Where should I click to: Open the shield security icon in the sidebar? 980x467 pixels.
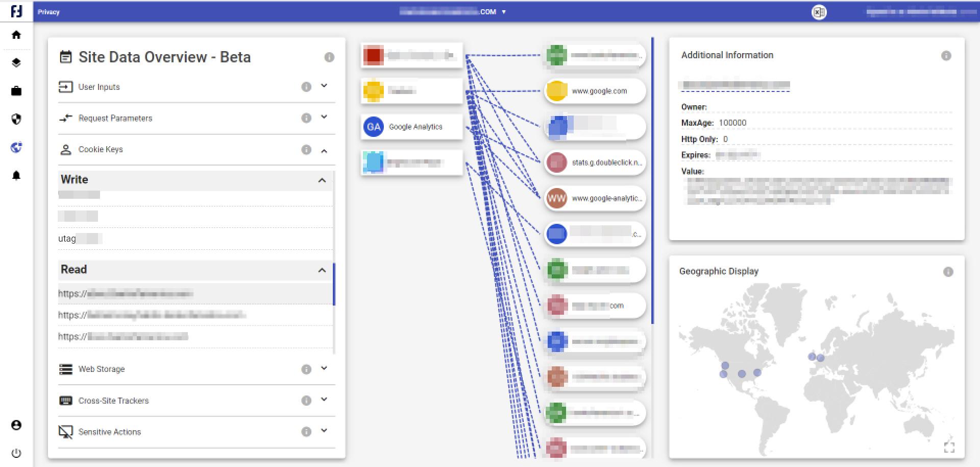point(16,119)
